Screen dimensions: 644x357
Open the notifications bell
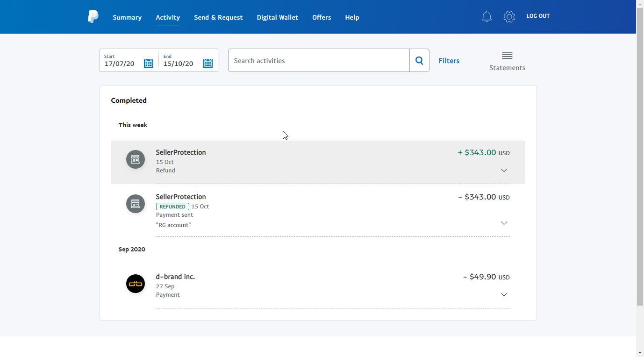click(487, 17)
